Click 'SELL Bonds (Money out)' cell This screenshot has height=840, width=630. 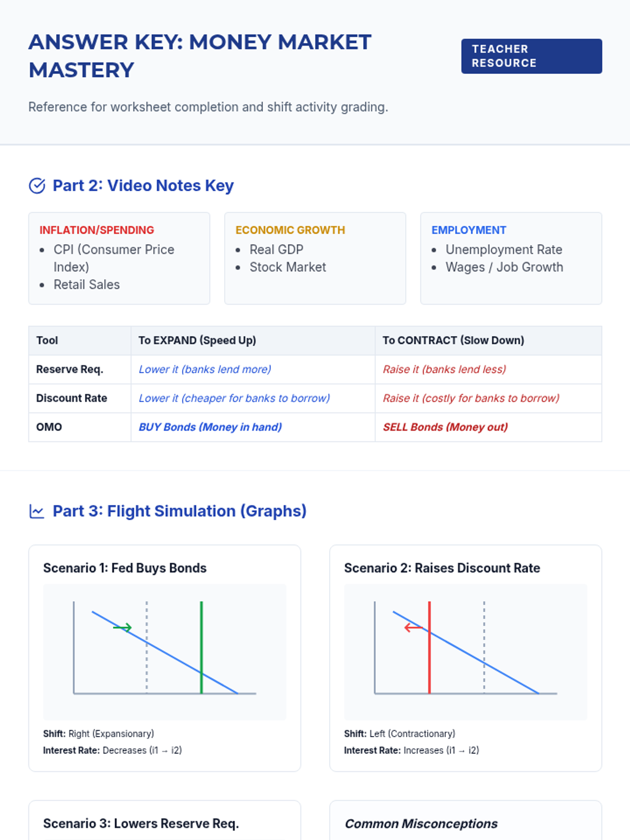coord(445,427)
